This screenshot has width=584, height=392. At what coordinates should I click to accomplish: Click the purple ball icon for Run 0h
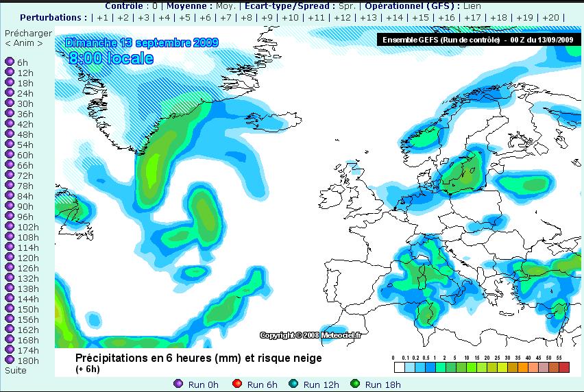(178, 384)
